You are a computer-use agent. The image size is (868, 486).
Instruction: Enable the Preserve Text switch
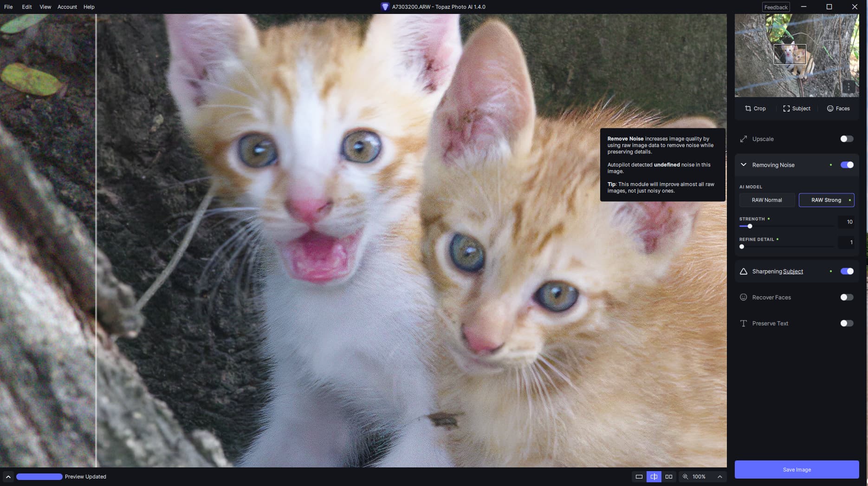(846, 323)
